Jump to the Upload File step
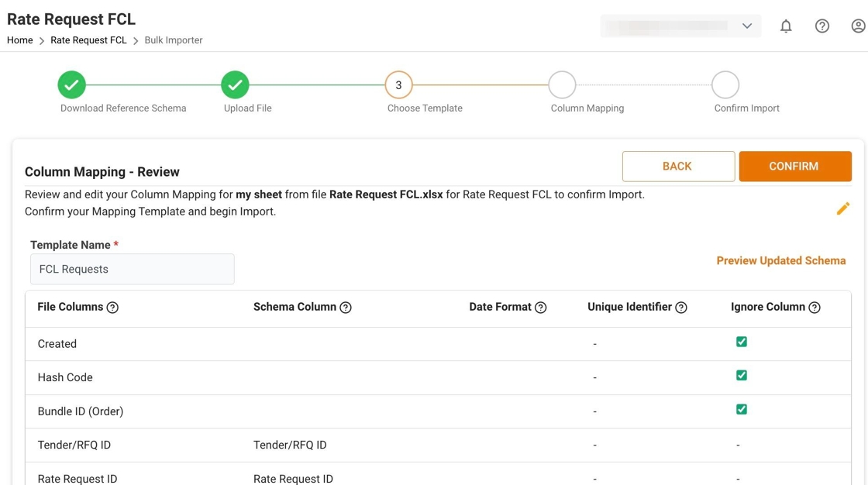 click(x=235, y=85)
